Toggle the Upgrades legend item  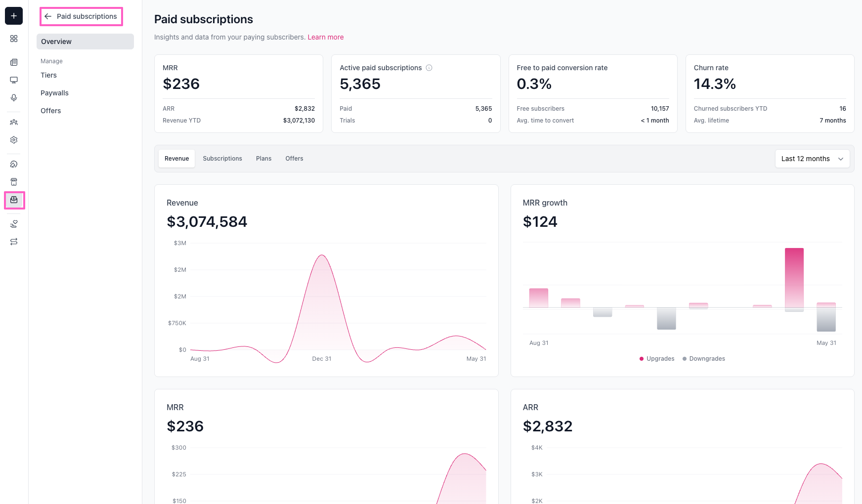pos(657,359)
